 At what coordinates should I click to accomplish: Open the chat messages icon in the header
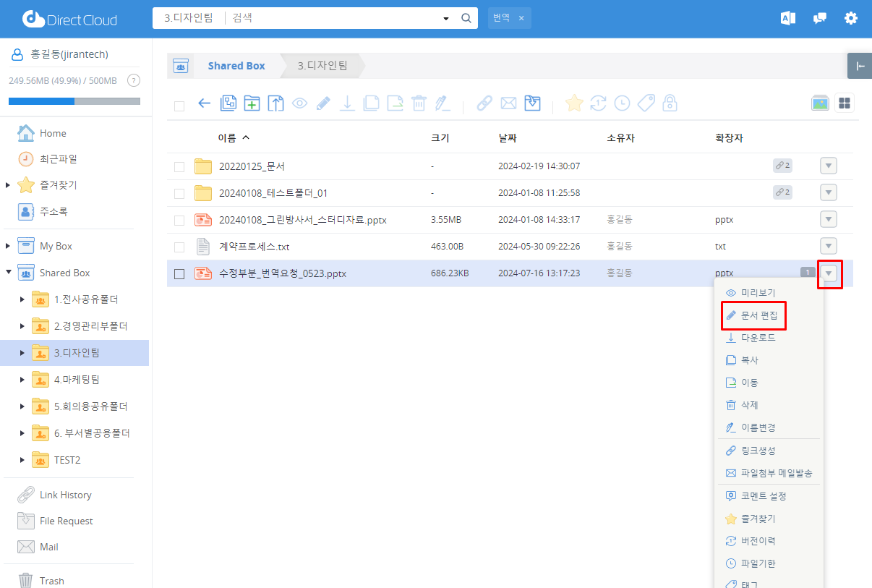tap(819, 19)
